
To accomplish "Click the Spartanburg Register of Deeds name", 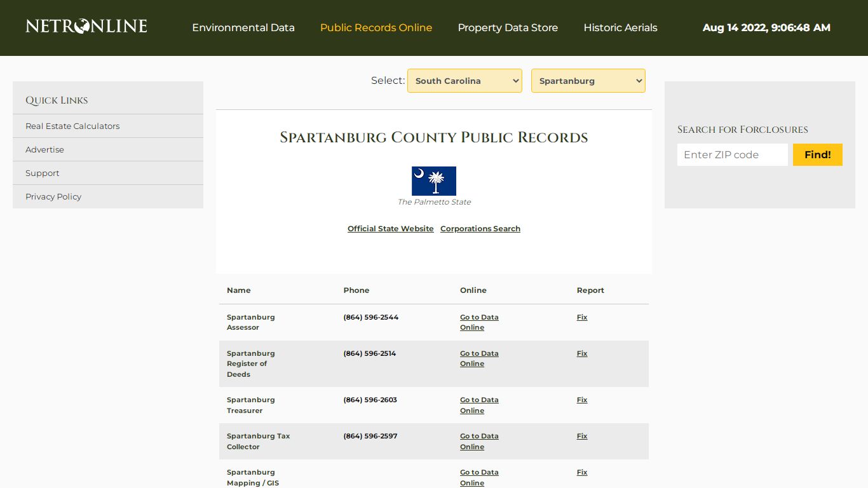I will click(x=251, y=363).
